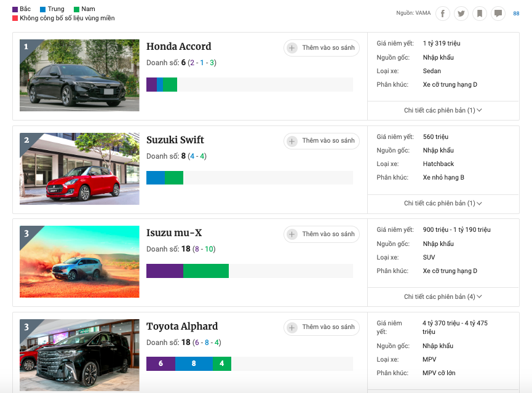Image resolution: width=532 pixels, height=393 pixels.
Task: Click the blue 8 segment of Toyota Alphard's bar
Action: pyautogui.click(x=194, y=364)
